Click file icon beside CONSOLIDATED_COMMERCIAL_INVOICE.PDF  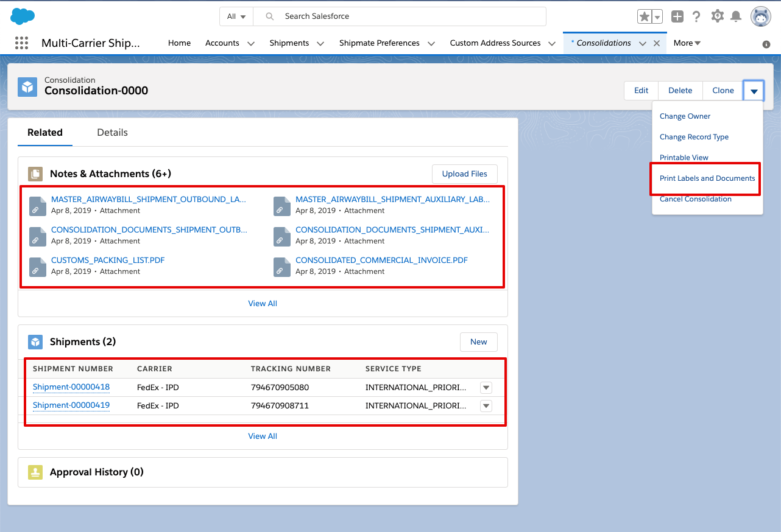[282, 267]
